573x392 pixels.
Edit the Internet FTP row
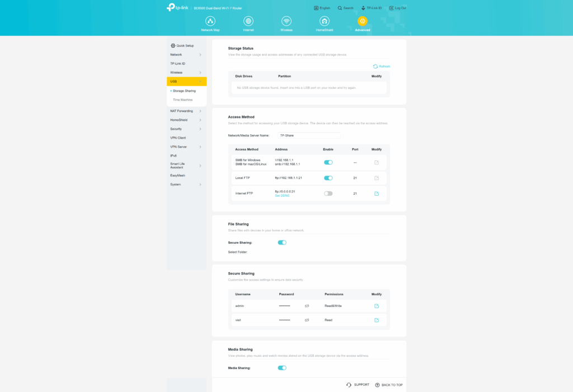(x=377, y=193)
